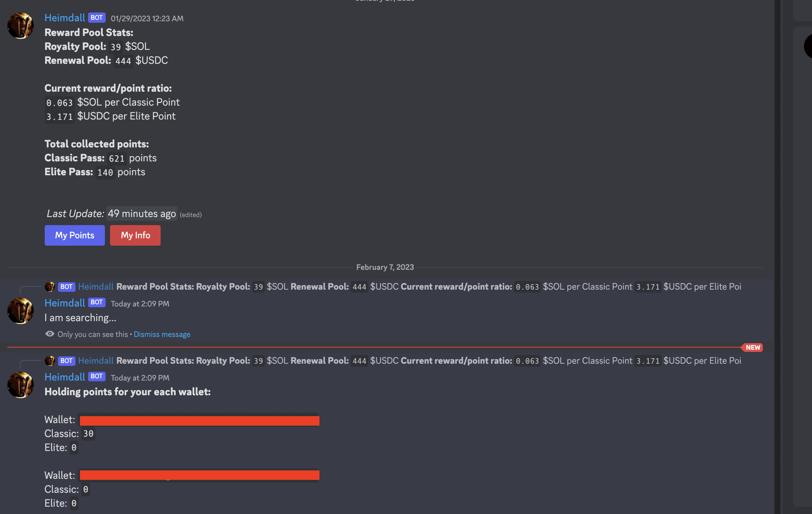
Task: Click Heimdall username above 'I am searching...'
Action: coord(65,303)
